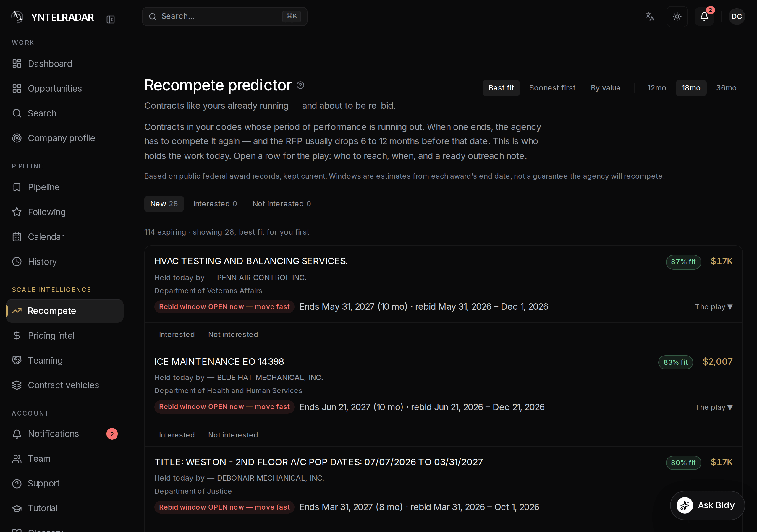The height and width of the screenshot is (532, 757).
Task: Open Dashboard in the sidebar
Action: (x=65, y=64)
